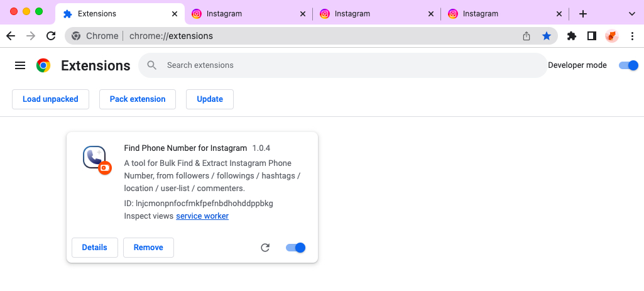Click the Details button
Viewport: 644px width, 291px height.
click(x=95, y=248)
